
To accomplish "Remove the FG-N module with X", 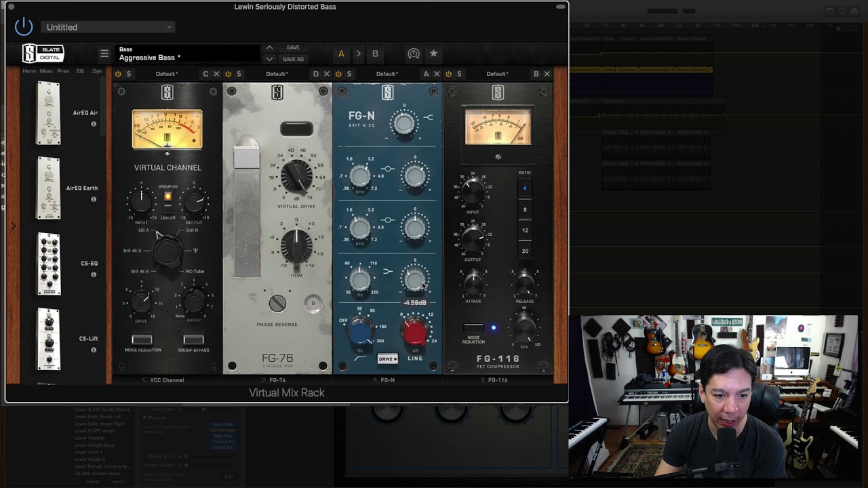I will tap(437, 74).
